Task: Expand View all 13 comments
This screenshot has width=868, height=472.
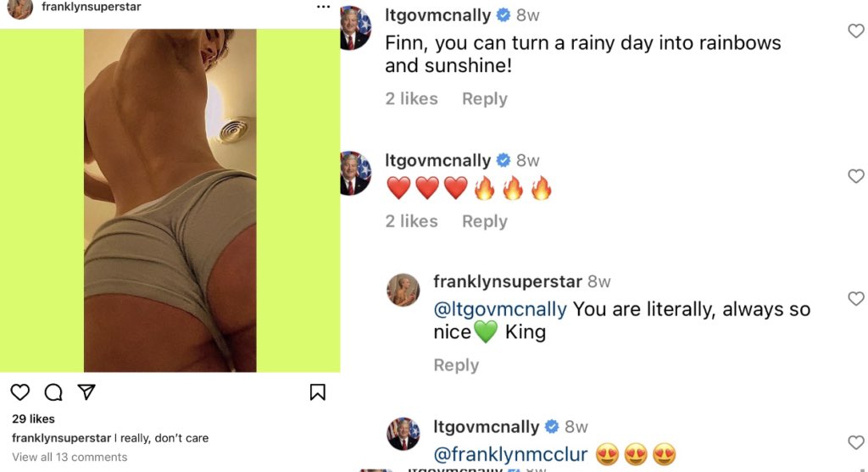Action: (70, 457)
